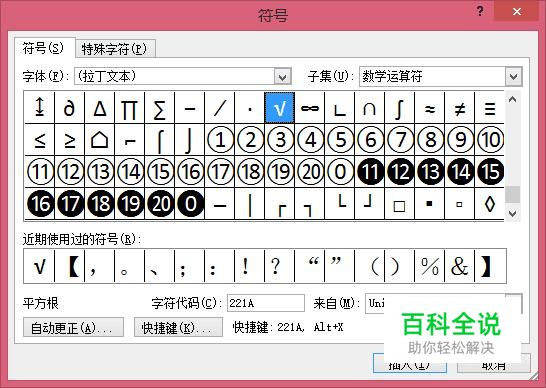This screenshot has width=546, height=388.
Task: Select the up-down arrow with base symbol
Action: click(40, 108)
